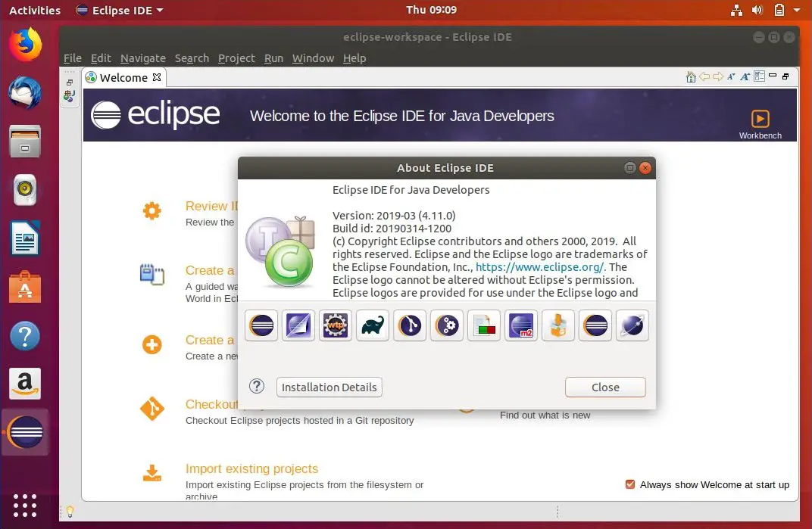Click the red-green bar document feature icon

tap(484, 325)
